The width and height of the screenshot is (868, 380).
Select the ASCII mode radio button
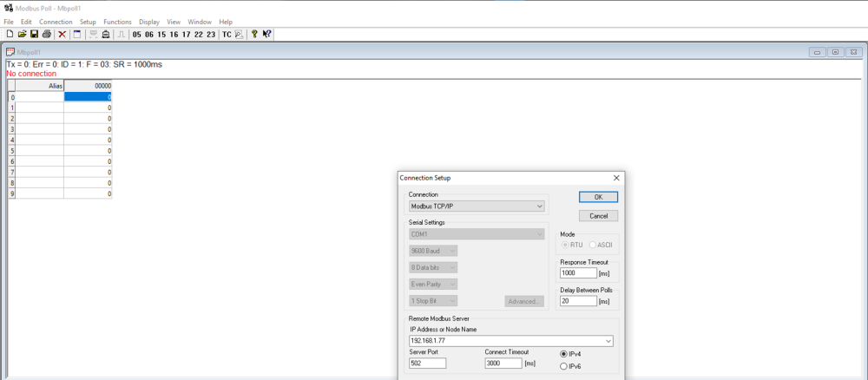(x=593, y=245)
